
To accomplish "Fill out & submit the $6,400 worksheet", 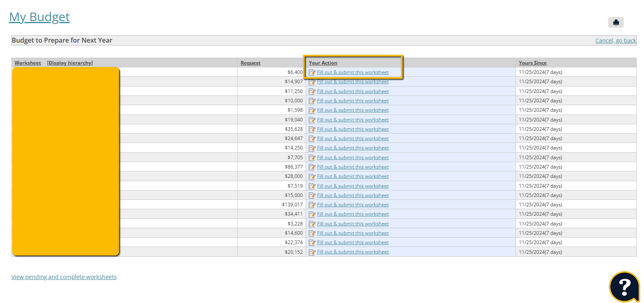I will click(x=353, y=72).
